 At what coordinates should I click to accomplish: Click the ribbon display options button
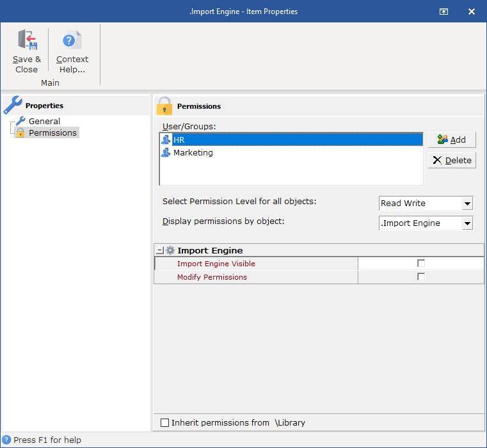tap(443, 12)
